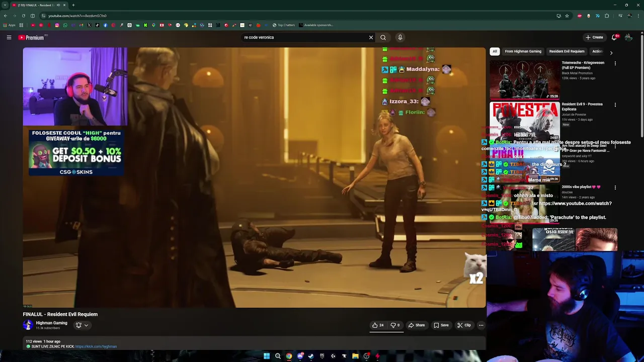Viewport: 644px width, 362px height.
Task: Open Discord from the taskbar
Action: coord(300,356)
